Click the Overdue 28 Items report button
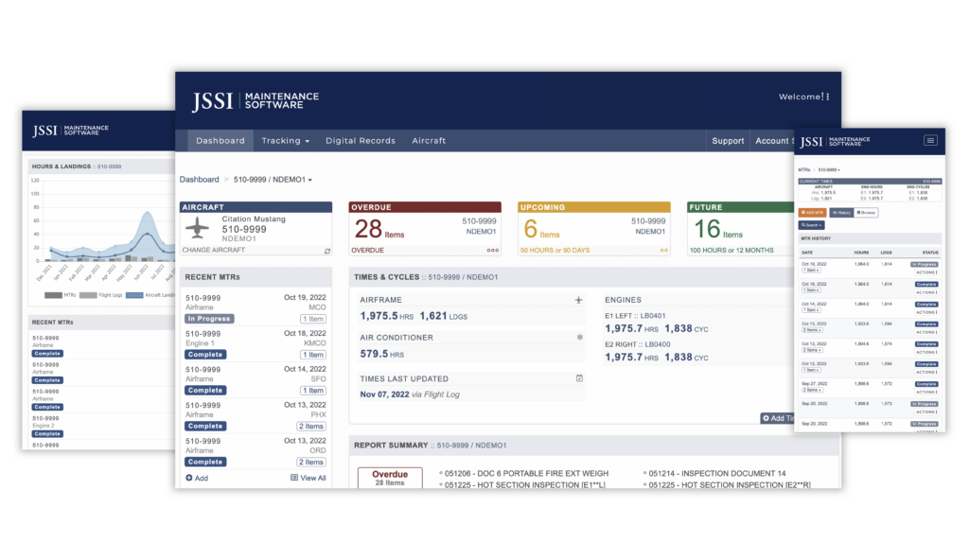 [390, 478]
